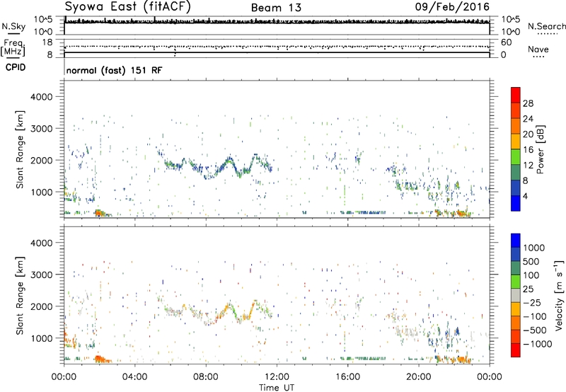The width and height of the screenshot is (566, 392).
Task: Click the "18" frequency axis tick label
Action: [x=47, y=42]
